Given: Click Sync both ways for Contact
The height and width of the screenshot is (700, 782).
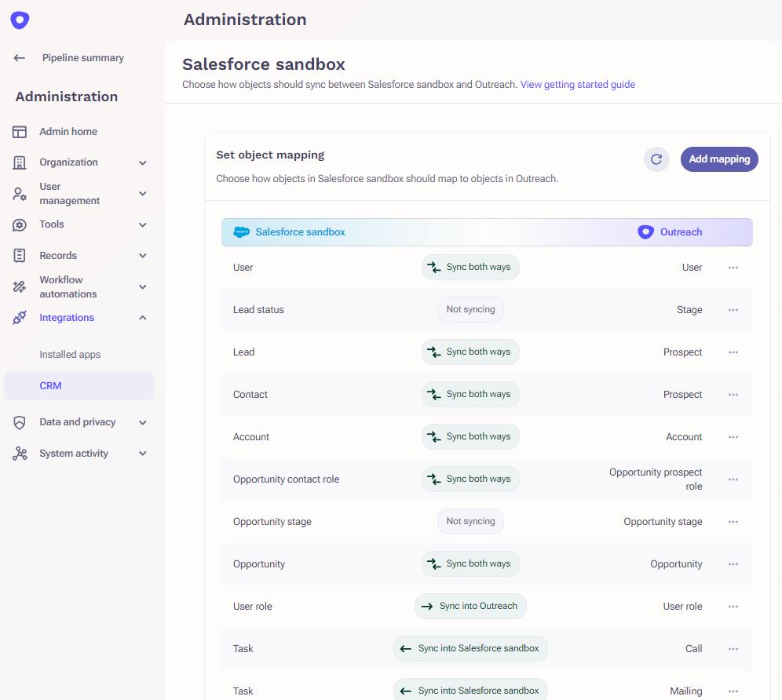Looking at the screenshot, I should [x=470, y=395].
